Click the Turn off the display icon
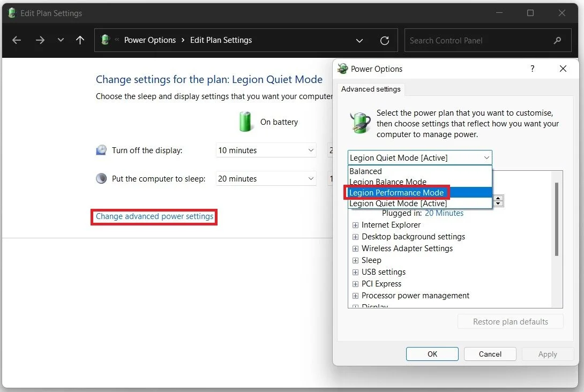This screenshot has width=584, height=392. [x=101, y=150]
